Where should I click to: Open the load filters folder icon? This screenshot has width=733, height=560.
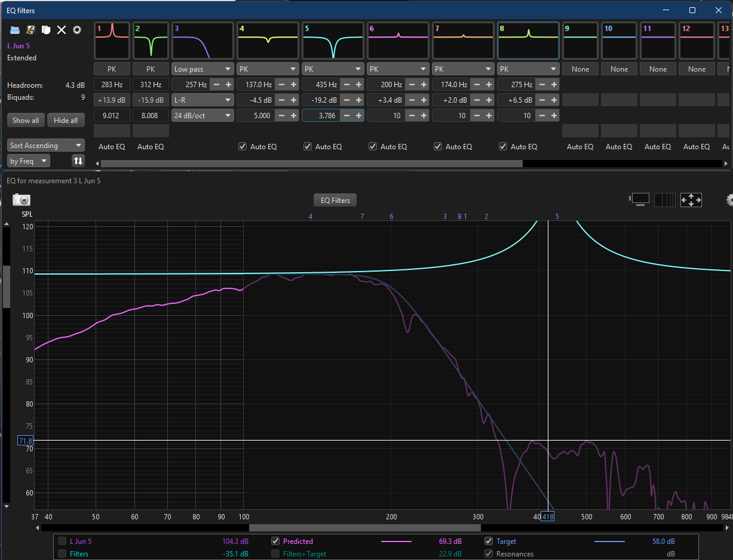(15, 30)
